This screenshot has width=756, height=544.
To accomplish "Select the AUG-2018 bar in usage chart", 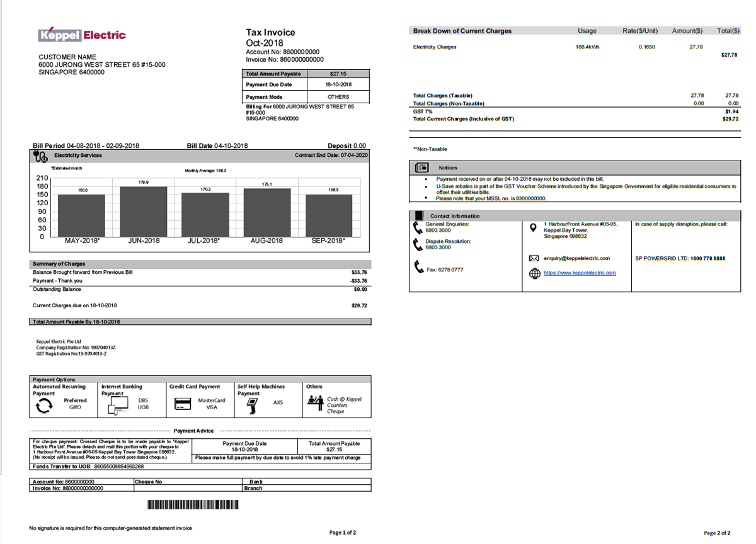I will (x=267, y=212).
